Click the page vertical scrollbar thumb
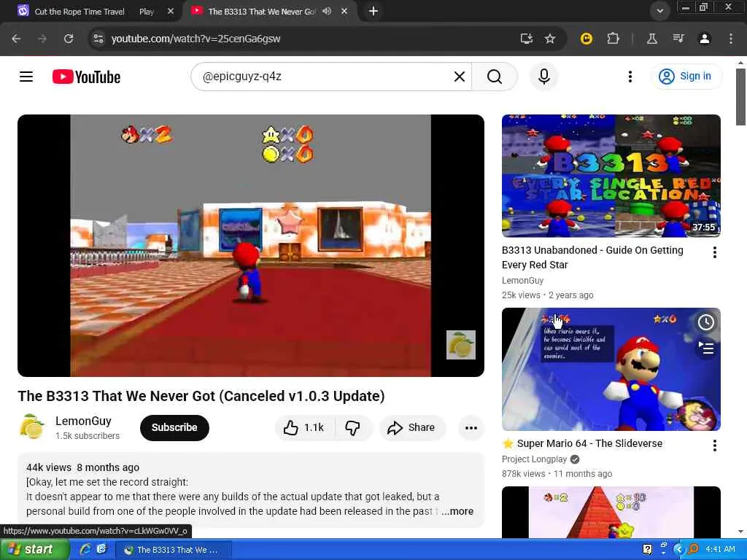This screenshot has height=560, width=747. tap(740, 97)
